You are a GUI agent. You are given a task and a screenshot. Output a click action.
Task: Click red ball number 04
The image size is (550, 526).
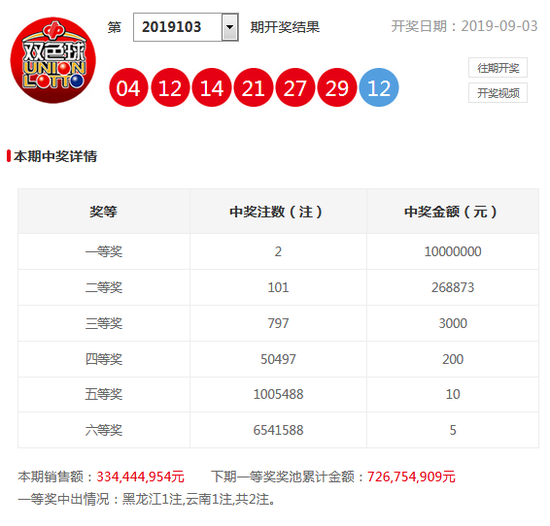click(128, 88)
